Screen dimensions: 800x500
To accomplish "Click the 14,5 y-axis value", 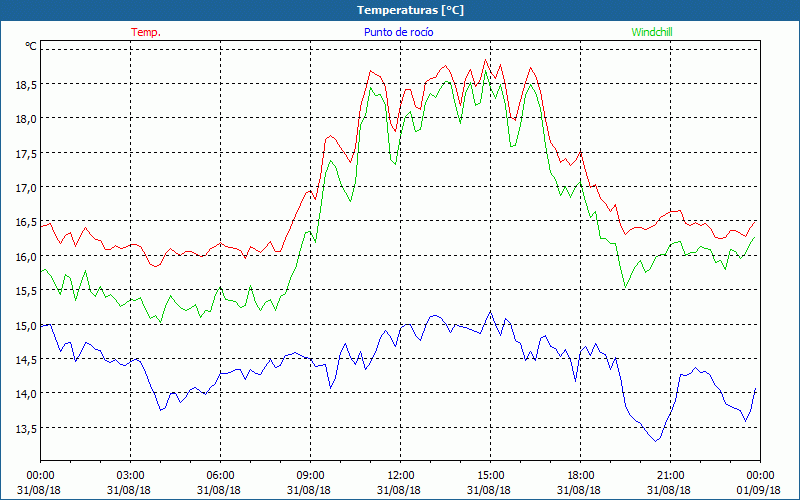I will tap(26, 360).
